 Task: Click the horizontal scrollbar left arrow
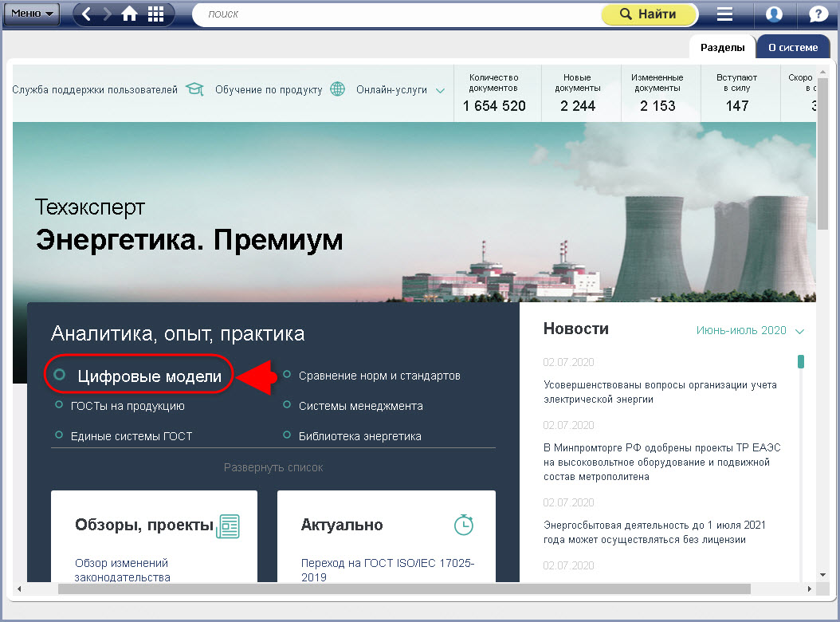[x=19, y=589]
